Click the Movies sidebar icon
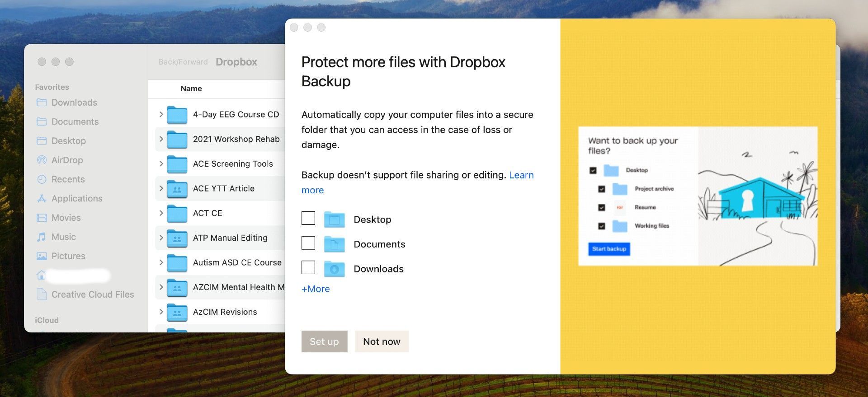Viewport: 868px width, 397px height. pos(42,218)
